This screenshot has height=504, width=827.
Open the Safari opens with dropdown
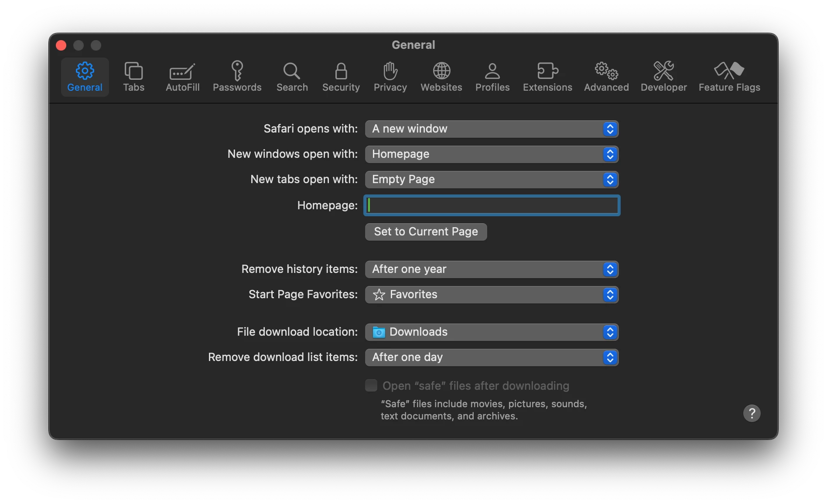tap(492, 129)
